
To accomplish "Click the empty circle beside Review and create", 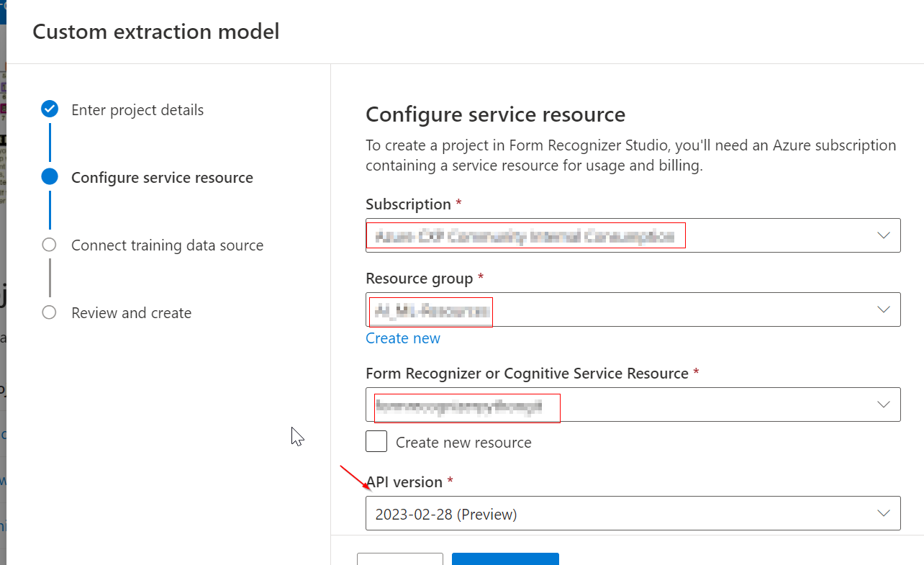I will click(49, 312).
